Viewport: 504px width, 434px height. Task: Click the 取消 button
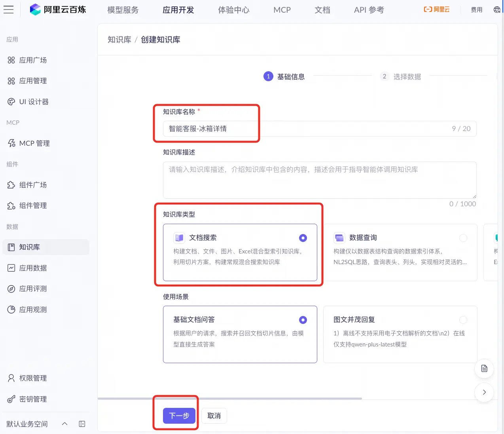214,416
